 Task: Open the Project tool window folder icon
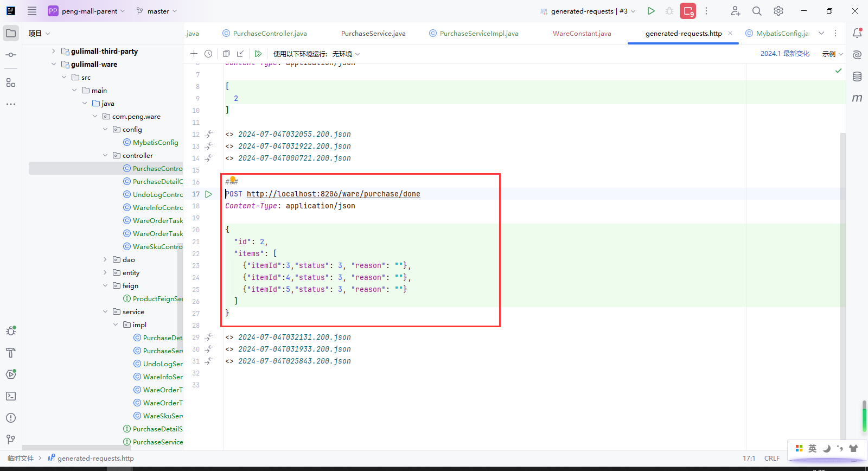[11, 33]
